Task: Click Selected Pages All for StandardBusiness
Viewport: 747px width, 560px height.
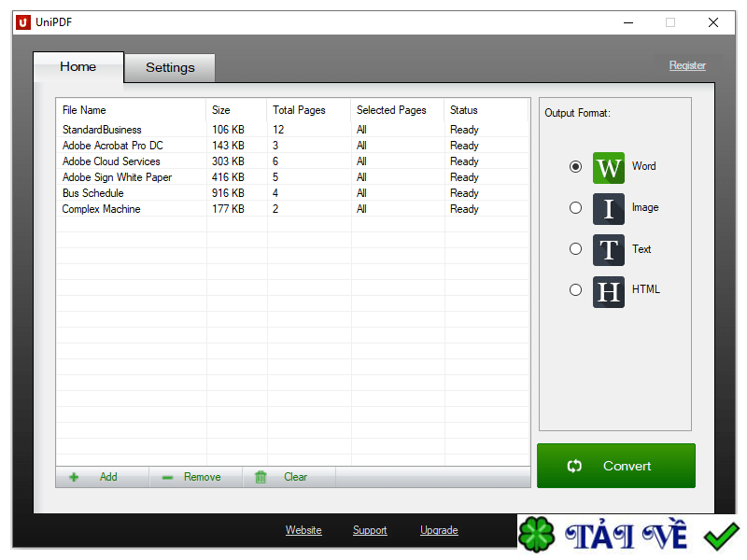Action: point(361,130)
